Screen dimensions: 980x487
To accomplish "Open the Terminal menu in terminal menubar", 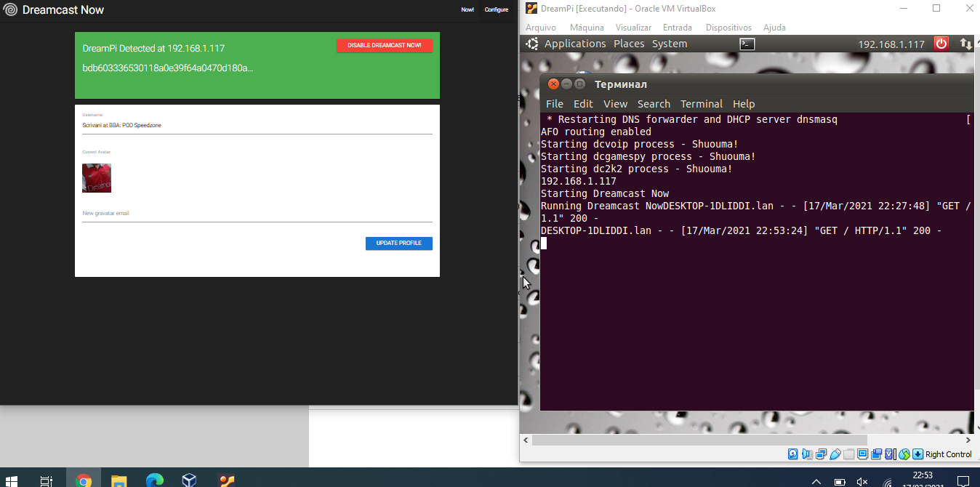I will pos(702,104).
